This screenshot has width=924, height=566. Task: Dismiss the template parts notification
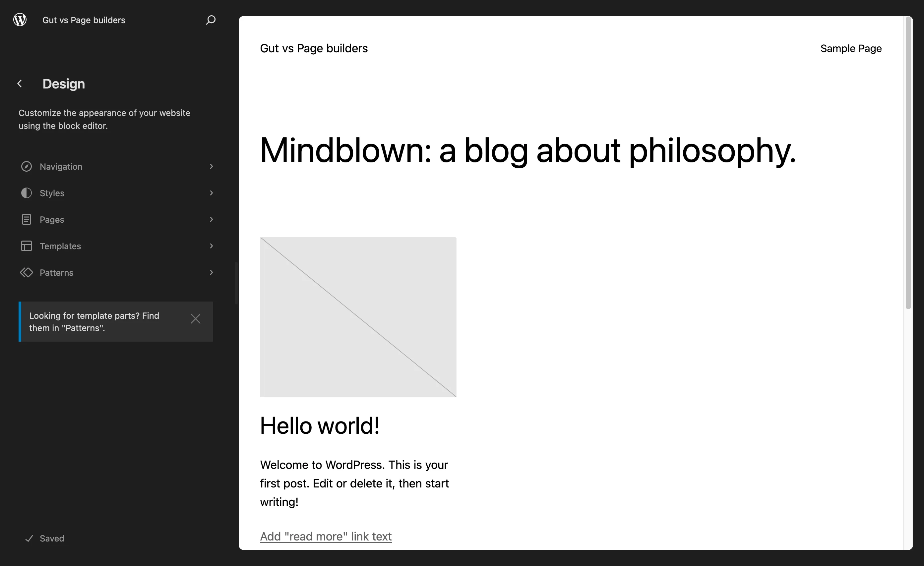tap(196, 318)
